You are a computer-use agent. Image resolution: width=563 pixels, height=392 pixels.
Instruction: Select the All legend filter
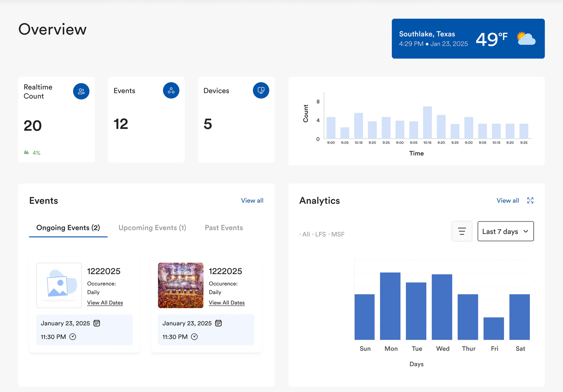point(304,234)
